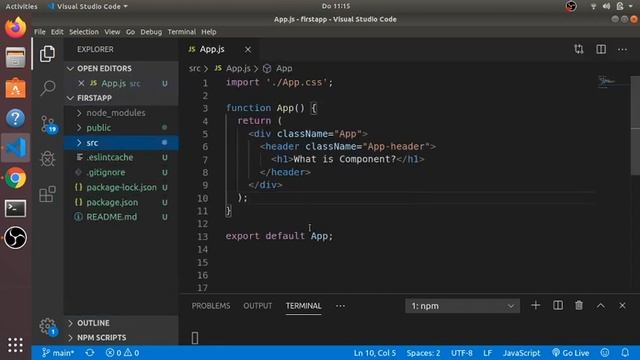
Task: Open notifications bell in status bar
Action: 625,353
